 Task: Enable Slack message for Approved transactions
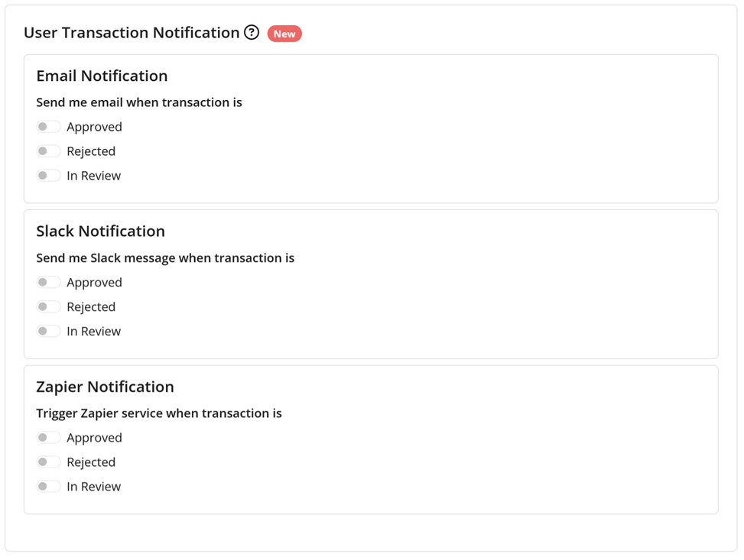(48, 282)
